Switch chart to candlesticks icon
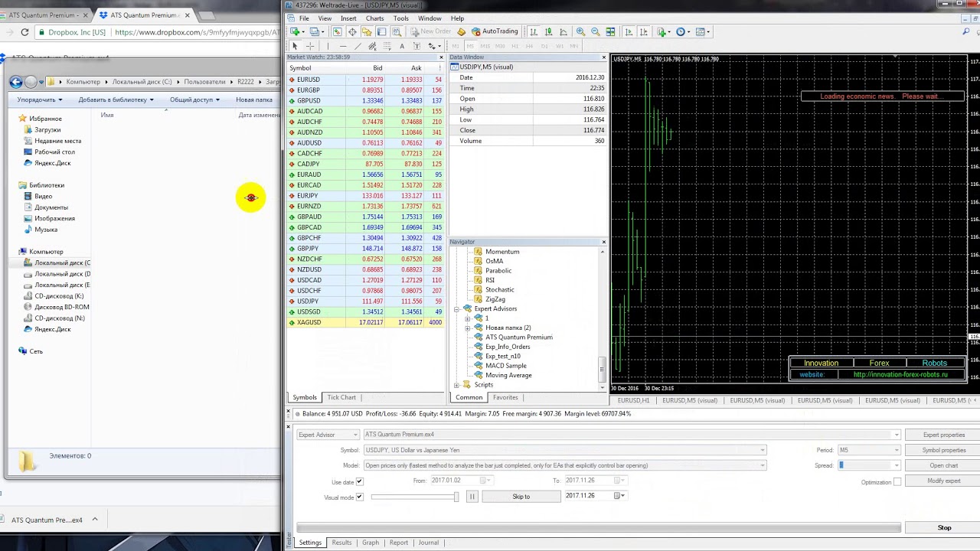Image resolution: width=980 pixels, height=551 pixels. 548,31
